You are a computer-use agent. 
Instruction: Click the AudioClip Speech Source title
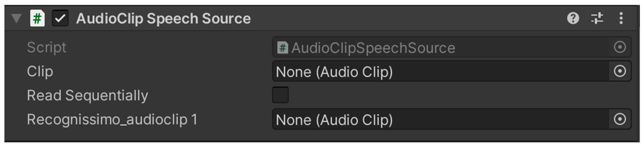tap(163, 19)
